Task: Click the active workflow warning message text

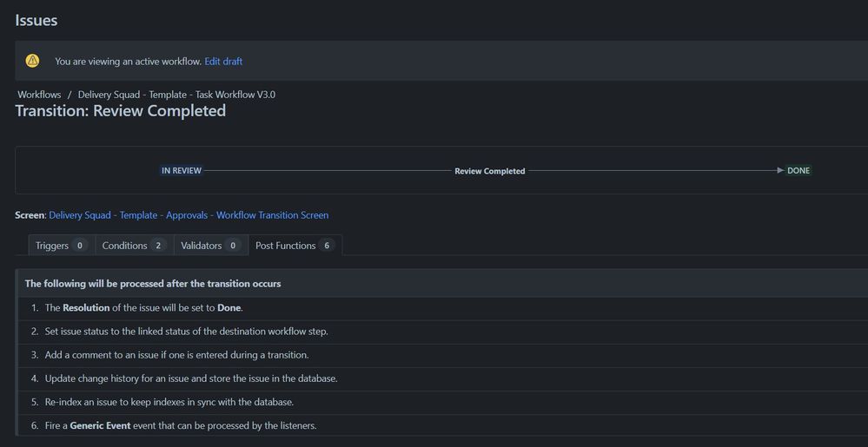Action: coord(128,62)
